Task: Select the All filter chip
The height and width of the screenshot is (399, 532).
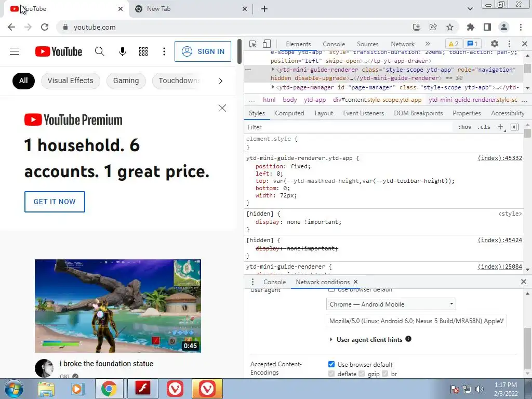Action: coord(23,81)
